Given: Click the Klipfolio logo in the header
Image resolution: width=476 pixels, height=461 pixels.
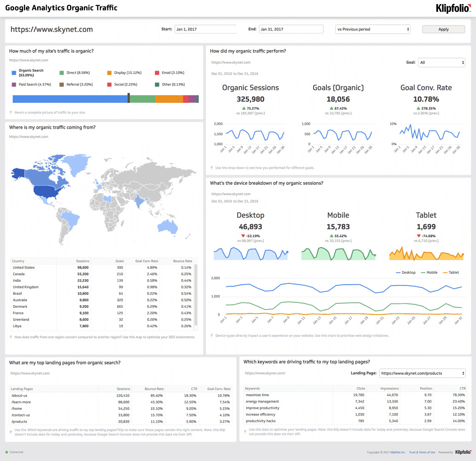Looking at the screenshot, I should pos(453,8).
